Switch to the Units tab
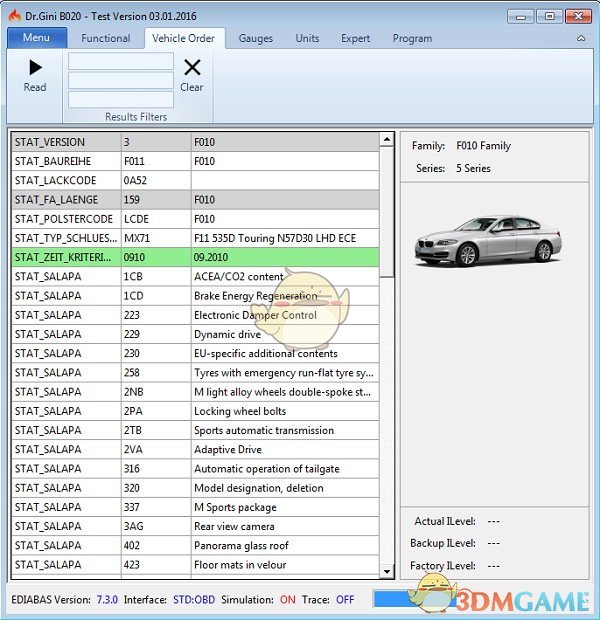The width and height of the screenshot is (600, 620). point(307,38)
